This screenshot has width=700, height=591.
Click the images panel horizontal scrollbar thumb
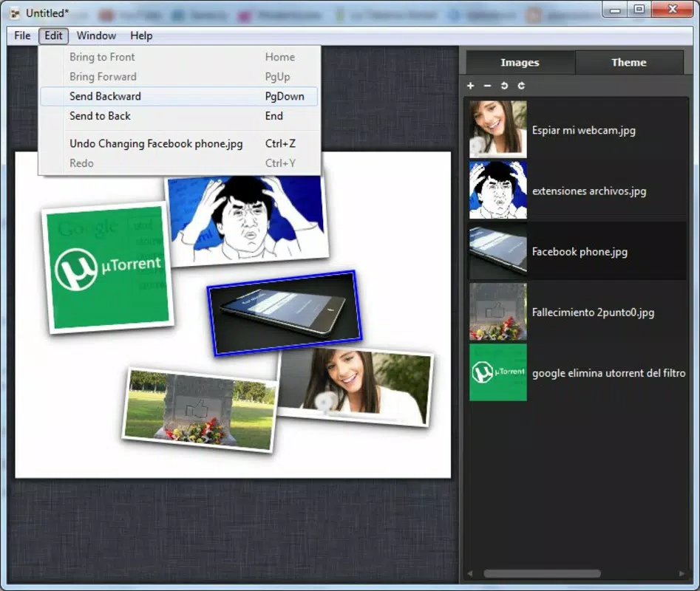coord(542,573)
